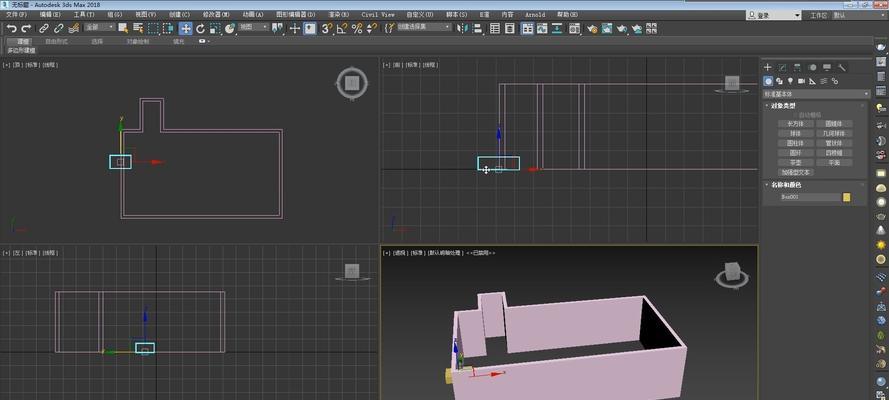The height and width of the screenshot is (400, 889).
Task: Open the 修改器(M) menu
Action: pyautogui.click(x=217, y=14)
